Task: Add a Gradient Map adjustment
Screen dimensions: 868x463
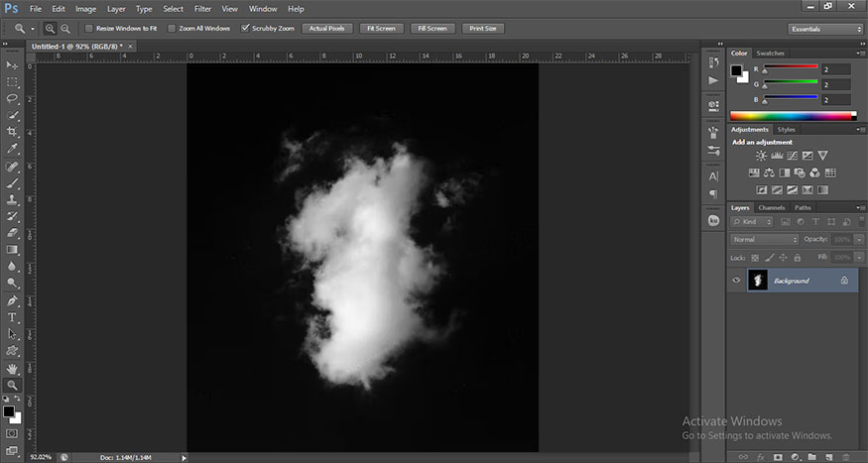Action: 823,190
